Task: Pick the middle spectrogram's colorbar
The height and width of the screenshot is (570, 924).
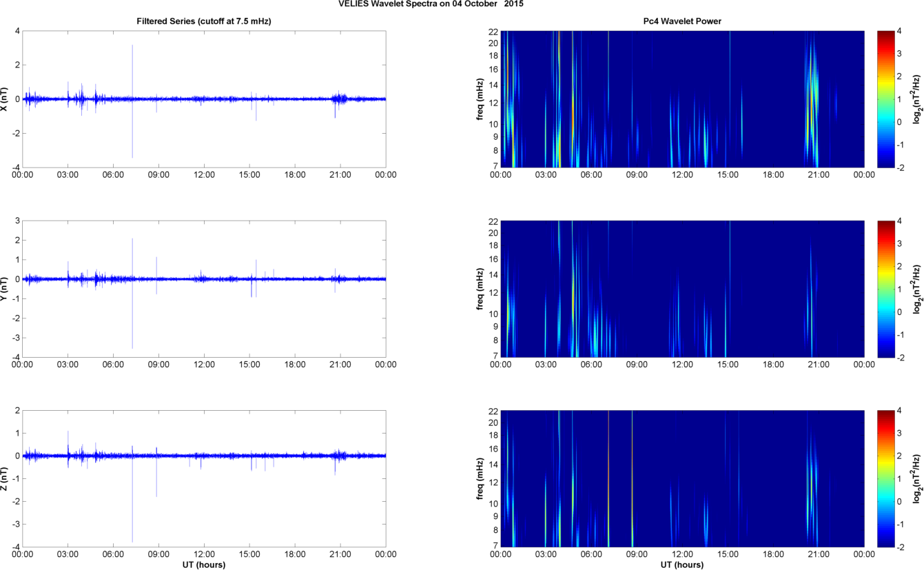Action: point(885,289)
